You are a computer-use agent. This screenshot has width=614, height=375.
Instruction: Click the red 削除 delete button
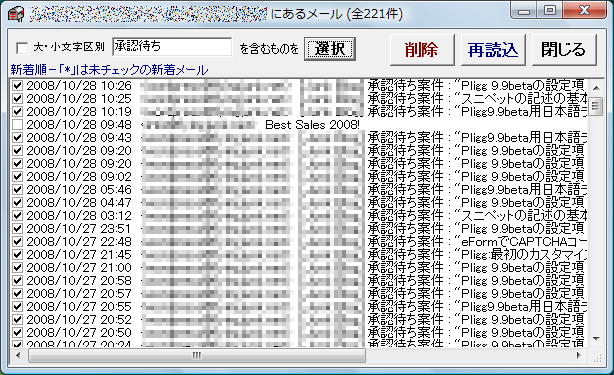click(422, 50)
